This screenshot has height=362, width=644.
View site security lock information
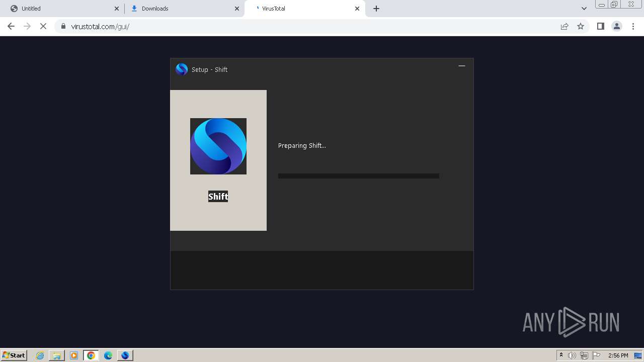63,26
